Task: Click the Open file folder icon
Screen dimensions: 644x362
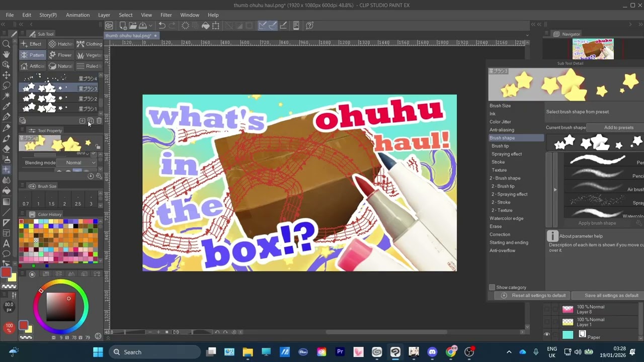Action: (x=133, y=26)
